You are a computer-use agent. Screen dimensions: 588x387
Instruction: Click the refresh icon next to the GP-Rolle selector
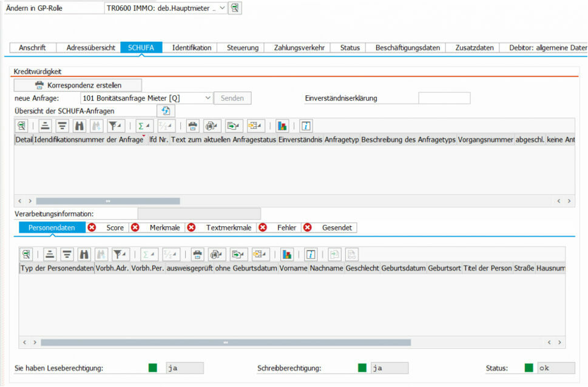[234, 8]
